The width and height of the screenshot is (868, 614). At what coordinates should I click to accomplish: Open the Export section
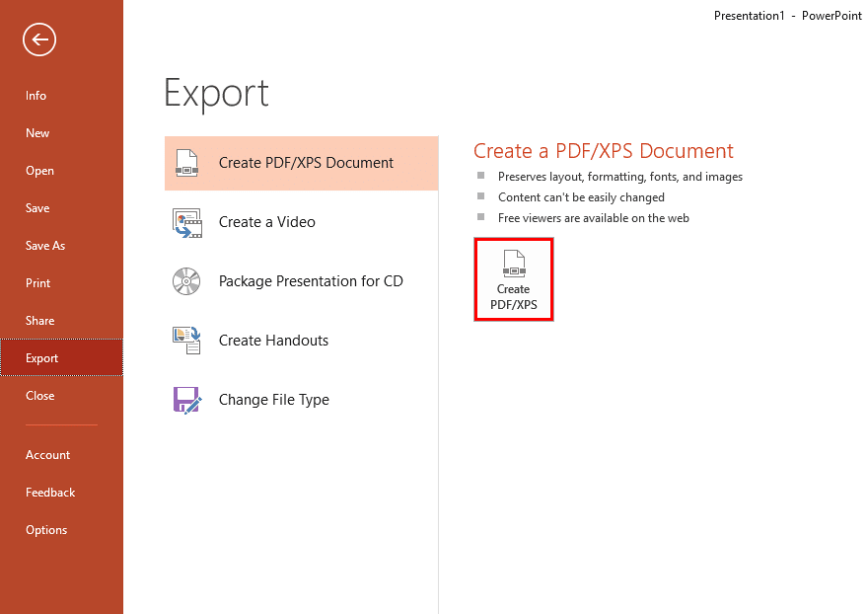tap(41, 357)
